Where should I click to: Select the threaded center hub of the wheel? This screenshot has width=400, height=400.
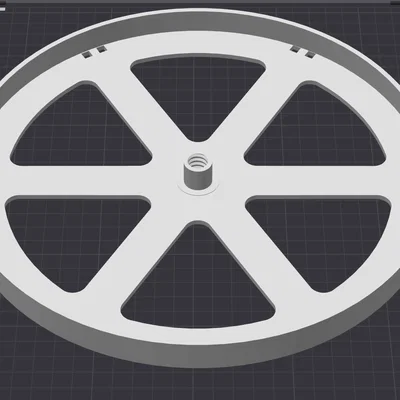[198, 172]
